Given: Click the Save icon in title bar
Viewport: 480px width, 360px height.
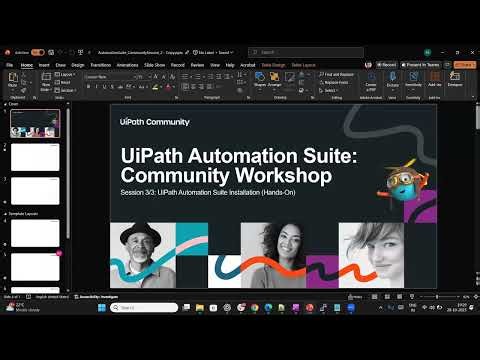Looking at the screenshot, I should (51, 52).
